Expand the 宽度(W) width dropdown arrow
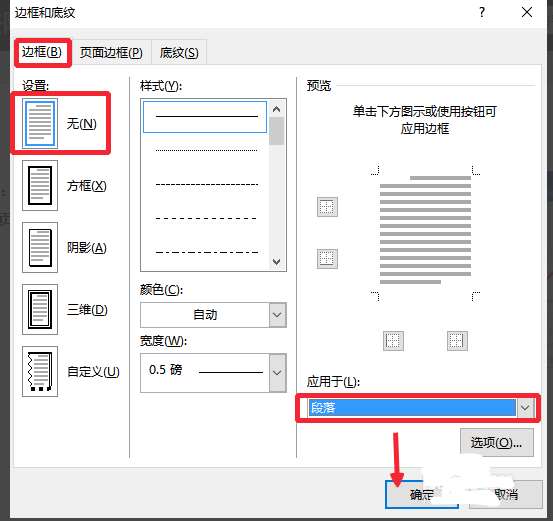Screen dimensions: 553x521 (x=278, y=373)
